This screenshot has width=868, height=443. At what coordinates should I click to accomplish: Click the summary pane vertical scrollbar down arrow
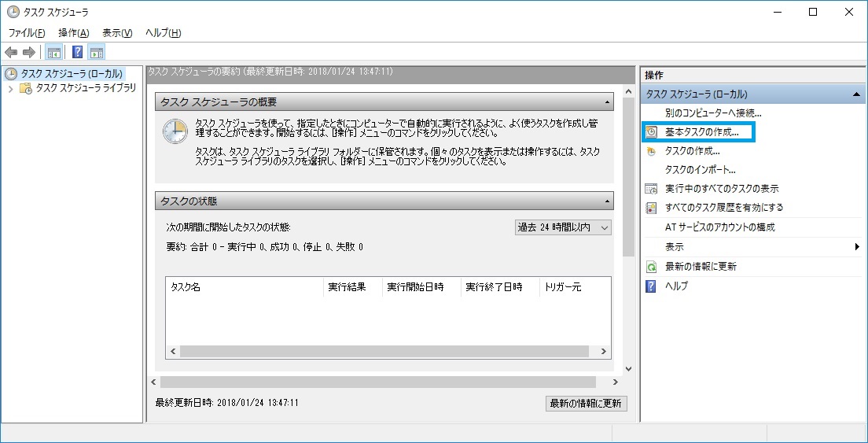[628, 369]
